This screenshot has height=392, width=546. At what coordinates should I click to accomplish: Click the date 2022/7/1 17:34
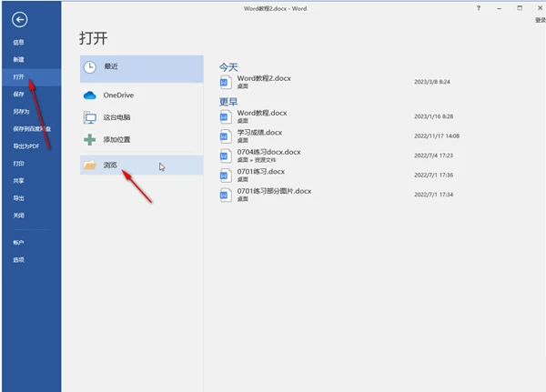(433, 195)
